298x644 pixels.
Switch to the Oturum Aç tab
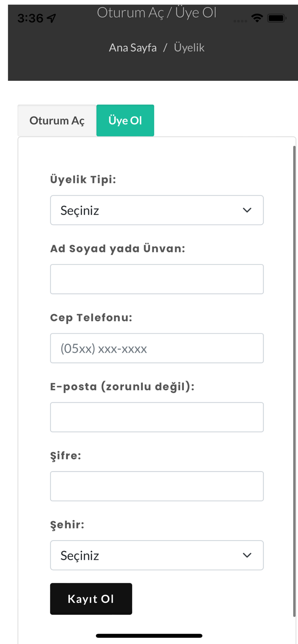point(57,120)
